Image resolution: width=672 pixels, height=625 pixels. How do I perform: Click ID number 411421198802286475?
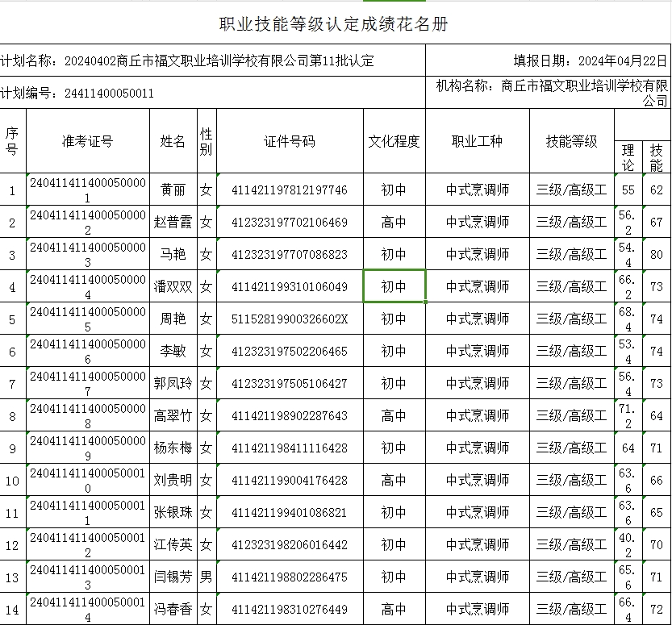tap(290, 577)
